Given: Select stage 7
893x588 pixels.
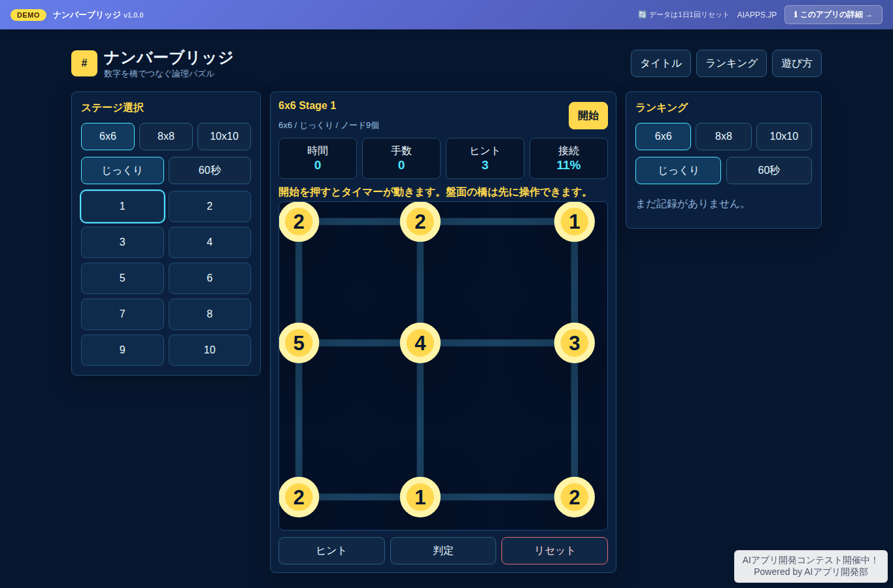Looking at the screenshot, I should 122,314.
